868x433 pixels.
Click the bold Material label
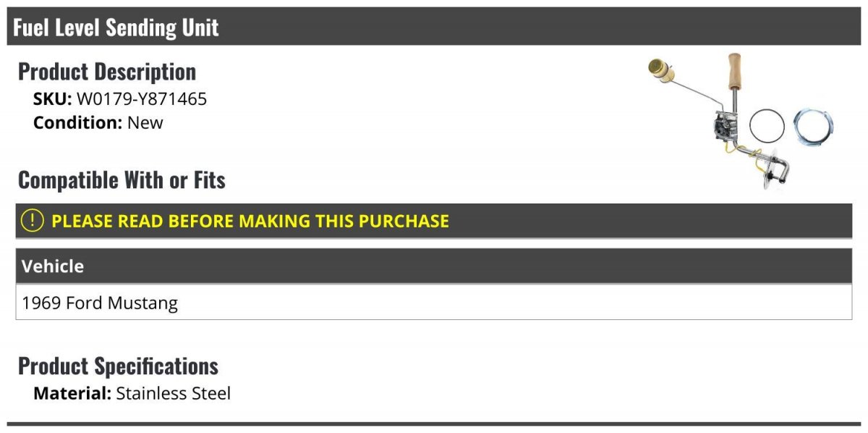(72, 394)
